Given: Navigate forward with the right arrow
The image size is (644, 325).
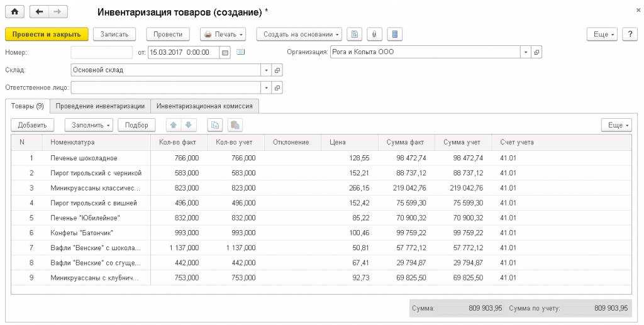Looking at the screenshot, I should (58, 13).
